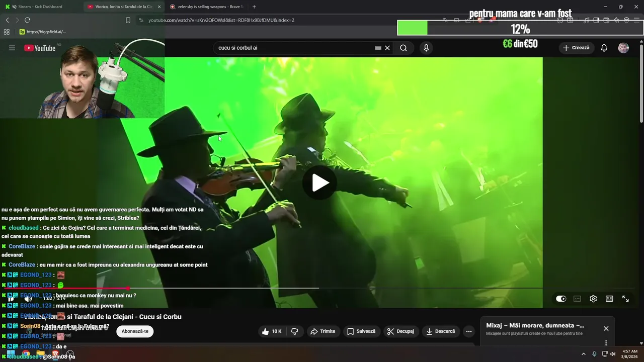Click the video title Cucu si Corbu
The width and height of the screenshot is (644, 362).
click(103, 317)
